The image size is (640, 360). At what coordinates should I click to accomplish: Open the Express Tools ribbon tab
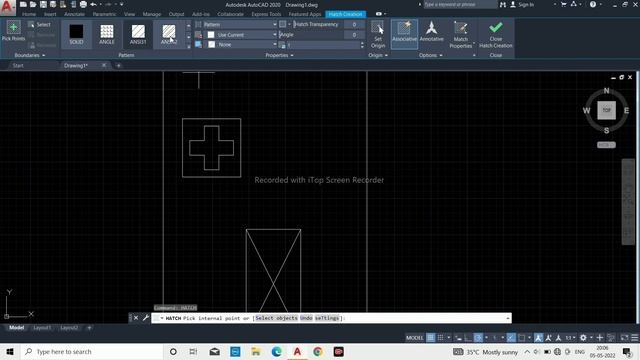pyautogui.click(x=266, y=14)
